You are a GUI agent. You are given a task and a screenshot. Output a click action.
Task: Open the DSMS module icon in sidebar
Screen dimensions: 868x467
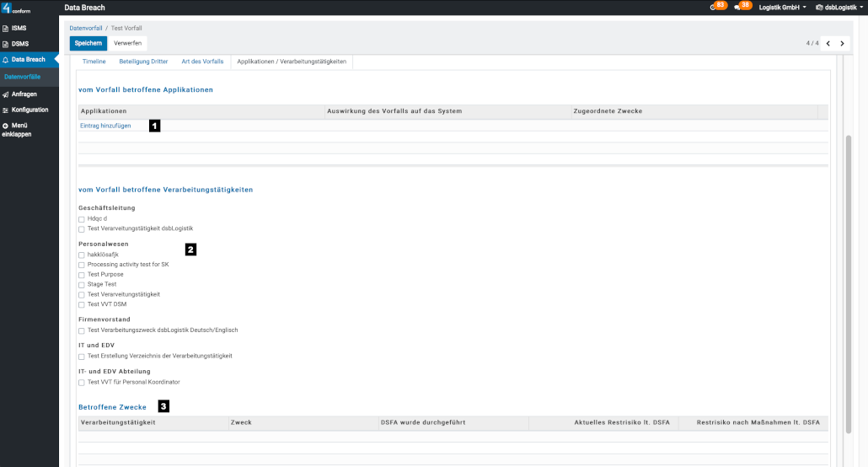(x=6, y=44)
